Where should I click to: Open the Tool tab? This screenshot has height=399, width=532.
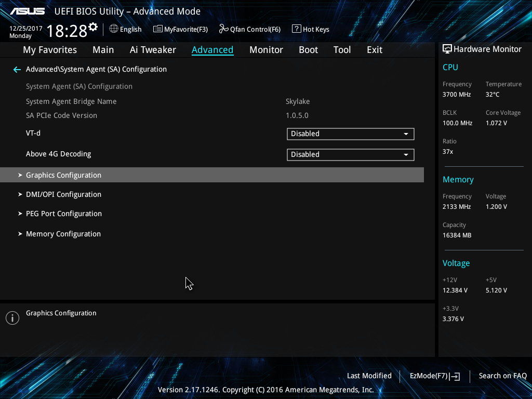[342, 50]
